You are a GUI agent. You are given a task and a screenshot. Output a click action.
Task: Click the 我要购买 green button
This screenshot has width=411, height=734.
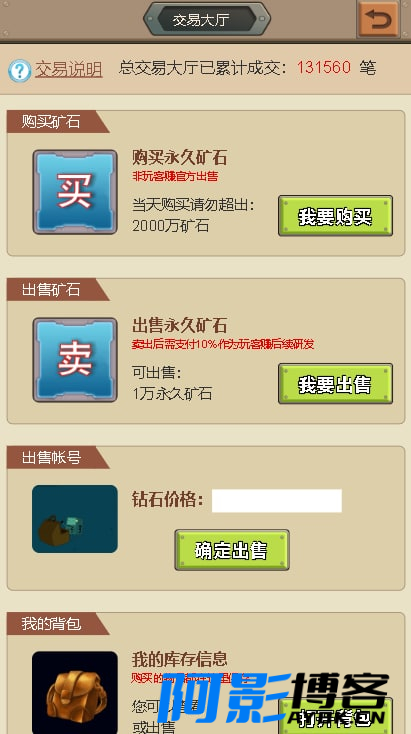tap(335, 216)
